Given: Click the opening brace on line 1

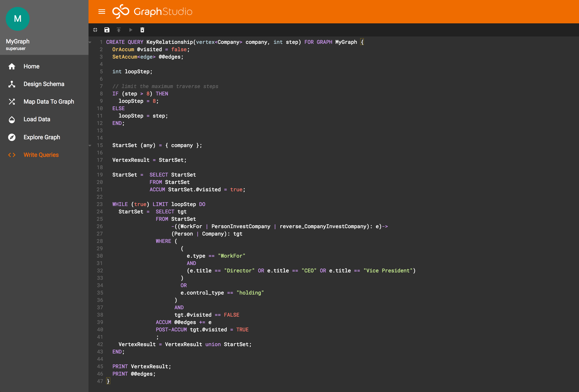Looking at the screenshot, I should (x=362, y=42).
